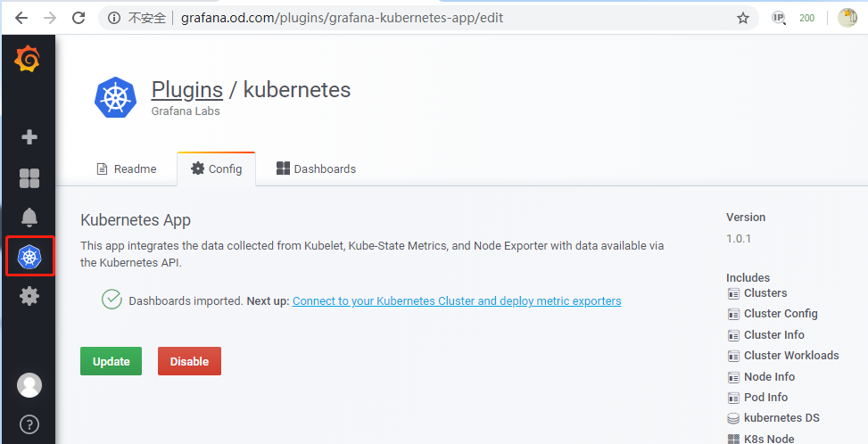The image size is (868, 444).
Task: Open the Help question mark icon
Action: point(29,424)
